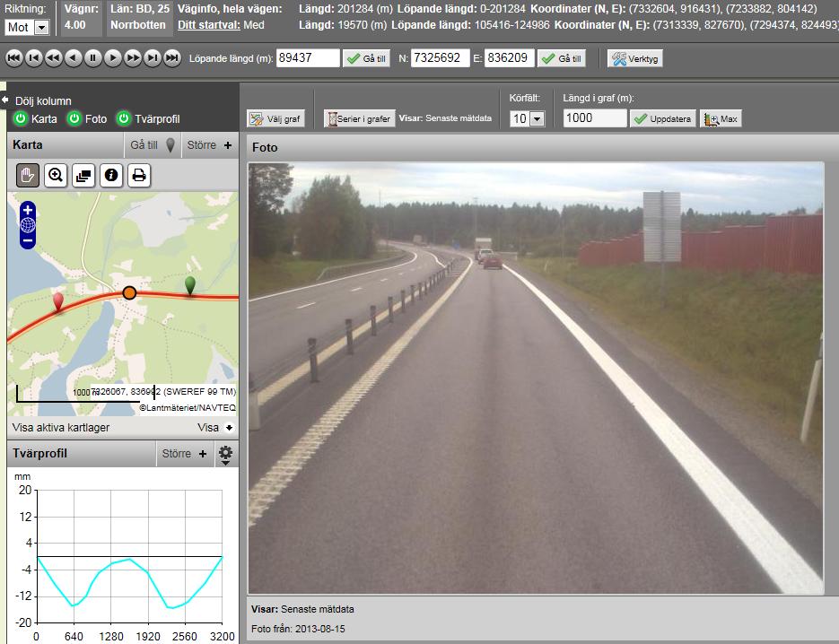
Task: Click the cyan cross profile graph
Action: [x=129, y=556]
